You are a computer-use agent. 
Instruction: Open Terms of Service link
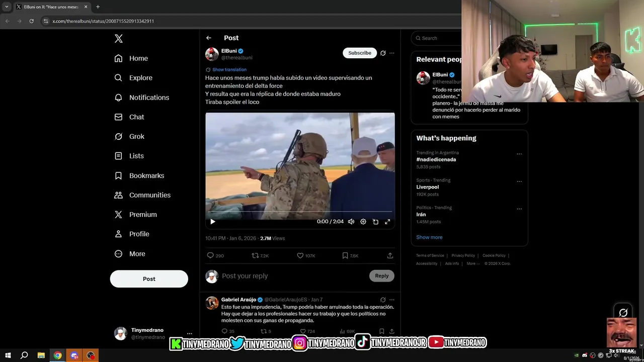(430, 255)
